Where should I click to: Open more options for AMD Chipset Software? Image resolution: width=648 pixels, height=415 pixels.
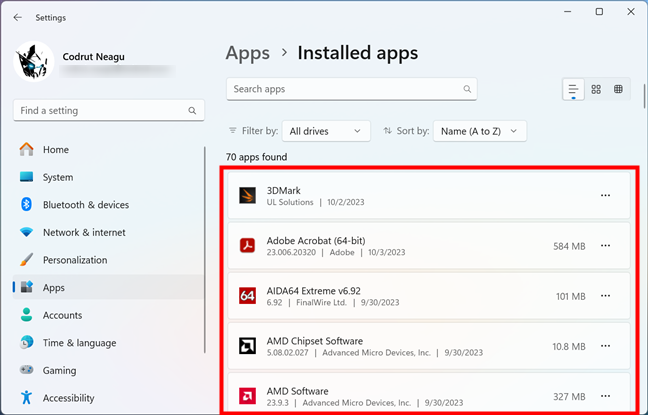coord(605,346)
